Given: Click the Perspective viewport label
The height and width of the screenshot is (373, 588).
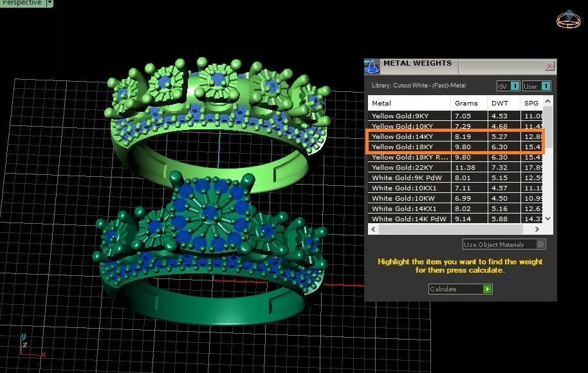Looking at the screenshot, I should [x=22, y=3].
